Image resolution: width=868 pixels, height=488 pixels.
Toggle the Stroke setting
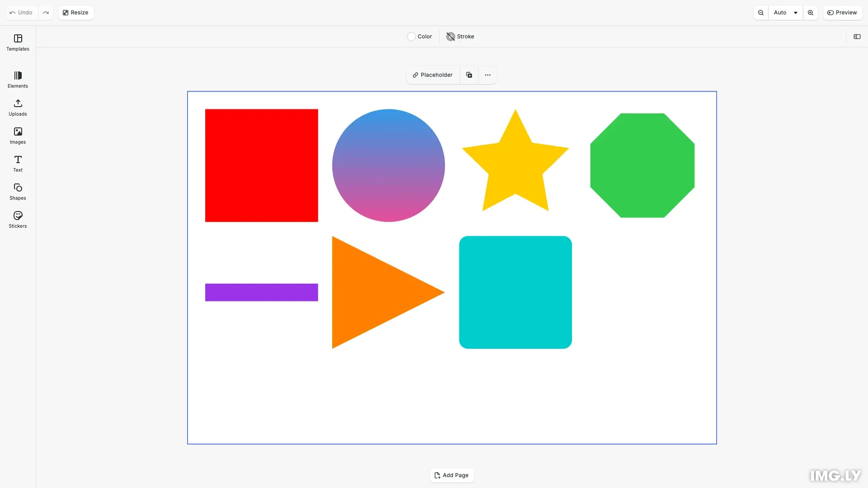460,36
